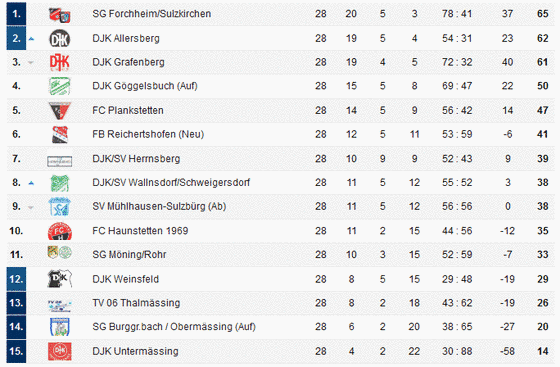Image resolution: width=560 pixels, height=367 pixels.
Task: Click the FC Plankstetten triangular crest
Action: coord(60,110)
